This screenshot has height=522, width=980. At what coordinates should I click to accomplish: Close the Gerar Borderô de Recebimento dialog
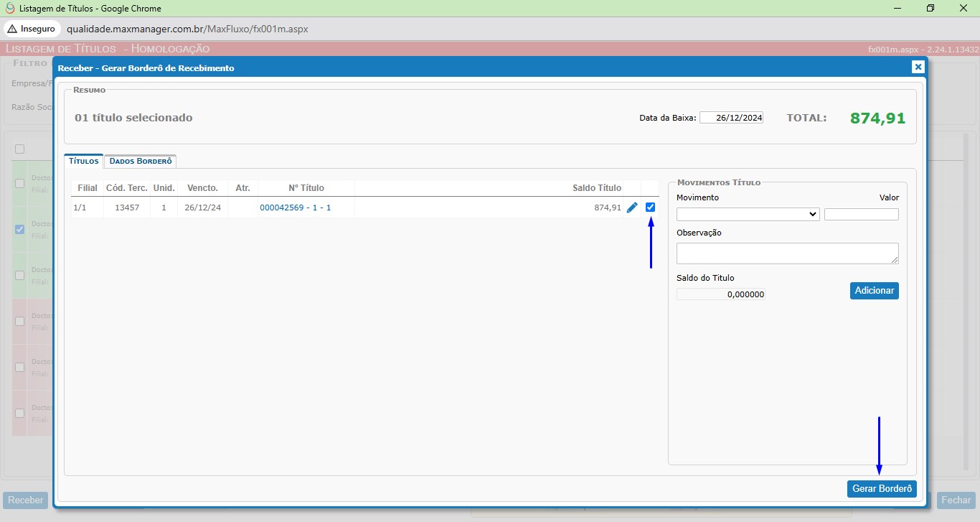click(x=918, y=67)
